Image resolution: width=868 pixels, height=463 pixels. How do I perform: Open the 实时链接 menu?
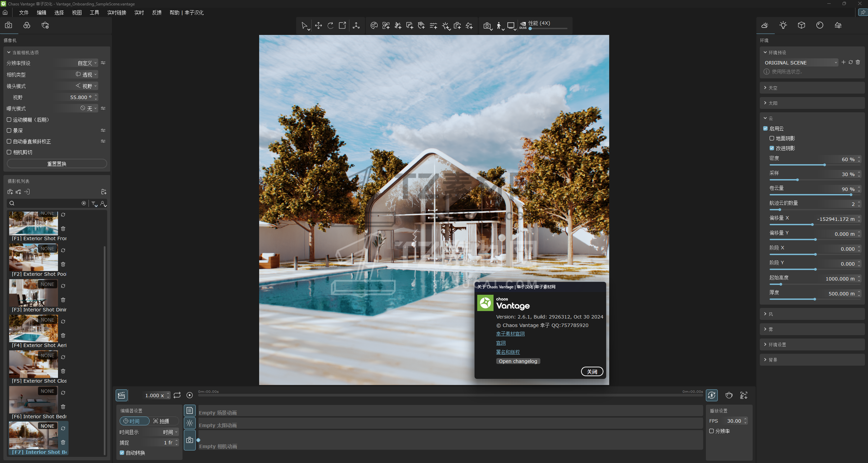(x=117, y=13)
